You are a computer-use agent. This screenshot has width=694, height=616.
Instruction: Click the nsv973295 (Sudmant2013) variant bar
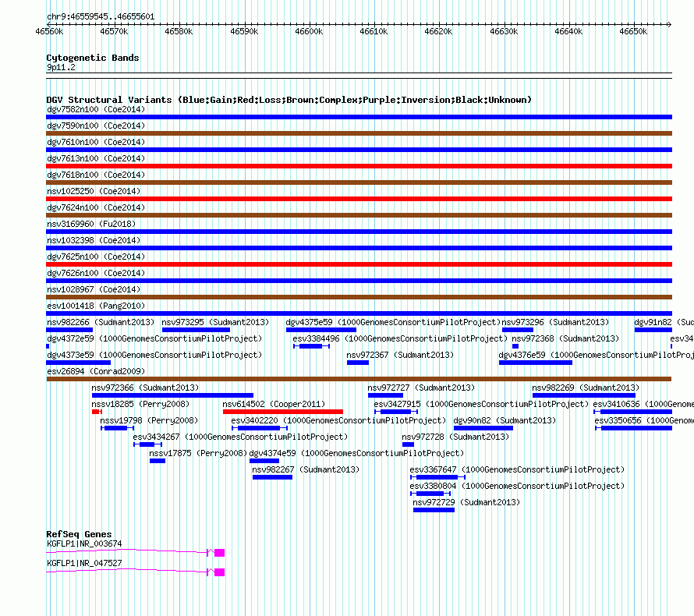[196, 330]
